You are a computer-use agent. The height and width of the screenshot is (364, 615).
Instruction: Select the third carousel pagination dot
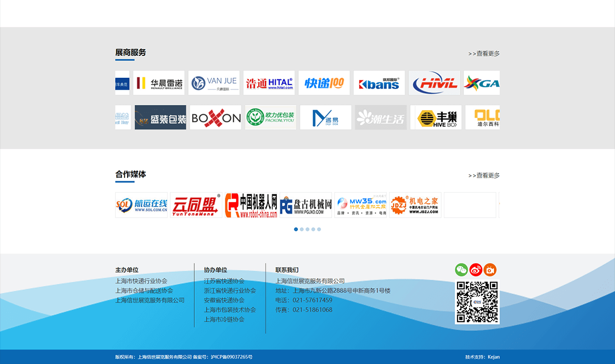pyautogui.click(x=307, y=229)
